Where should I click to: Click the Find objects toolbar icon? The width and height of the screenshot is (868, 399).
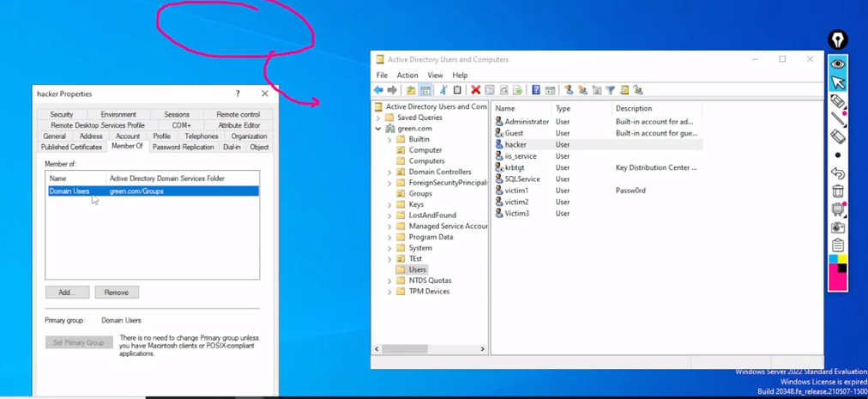624,90
